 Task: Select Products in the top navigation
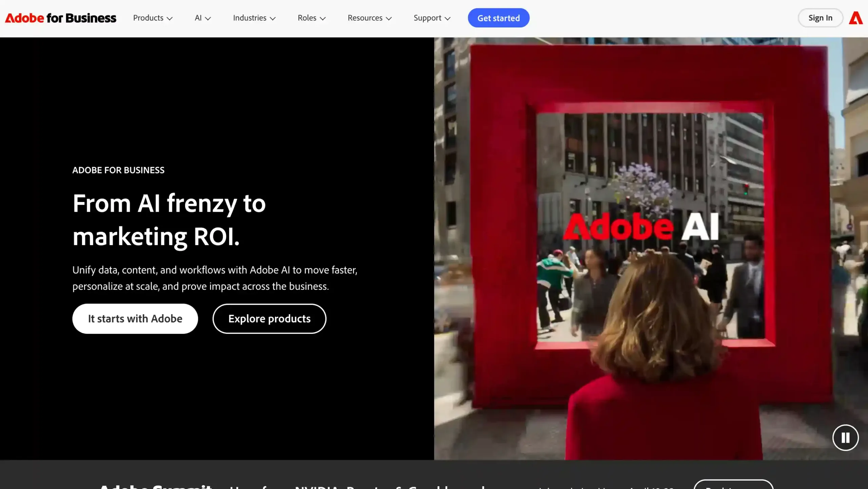[148, 18]
